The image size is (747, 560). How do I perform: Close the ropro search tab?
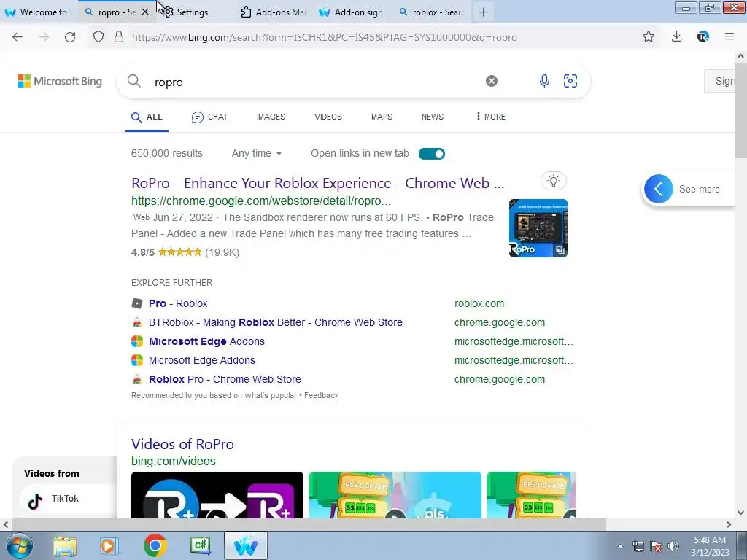click(x=145, y=12)
